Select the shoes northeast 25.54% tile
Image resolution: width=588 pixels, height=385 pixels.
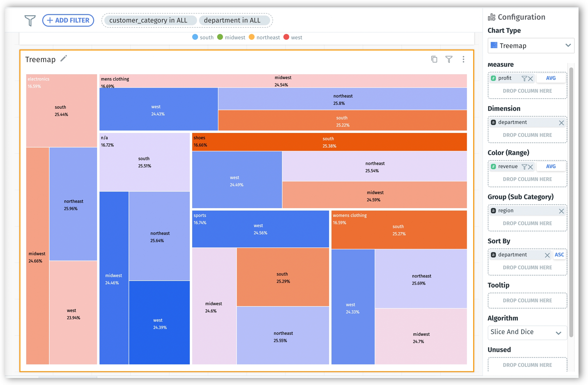point(374,166)
